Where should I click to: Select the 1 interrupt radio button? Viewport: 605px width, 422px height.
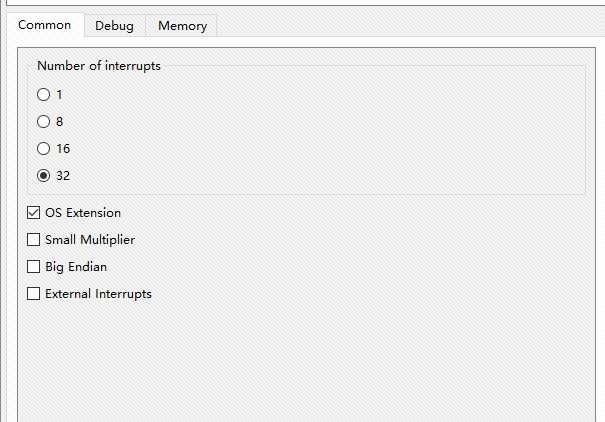(43, 95)
